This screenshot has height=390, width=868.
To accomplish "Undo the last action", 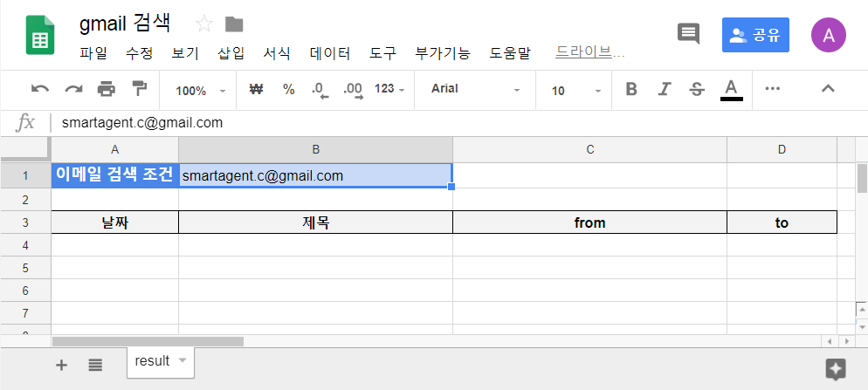I will pos(40,89).
